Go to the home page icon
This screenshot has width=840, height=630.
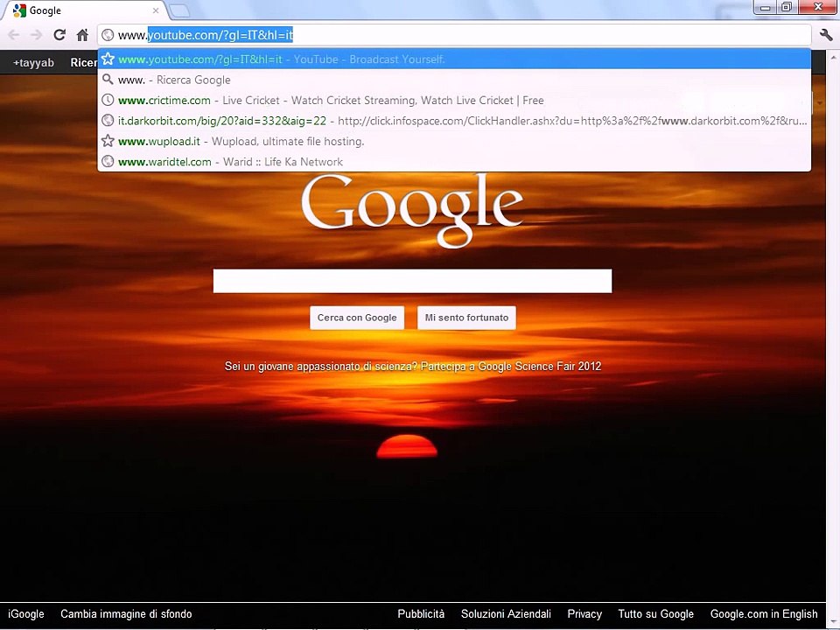(x=82, y=35)
